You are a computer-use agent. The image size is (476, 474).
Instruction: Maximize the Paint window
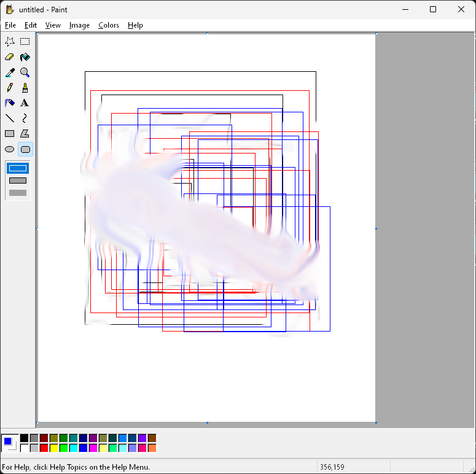point(433,9)
